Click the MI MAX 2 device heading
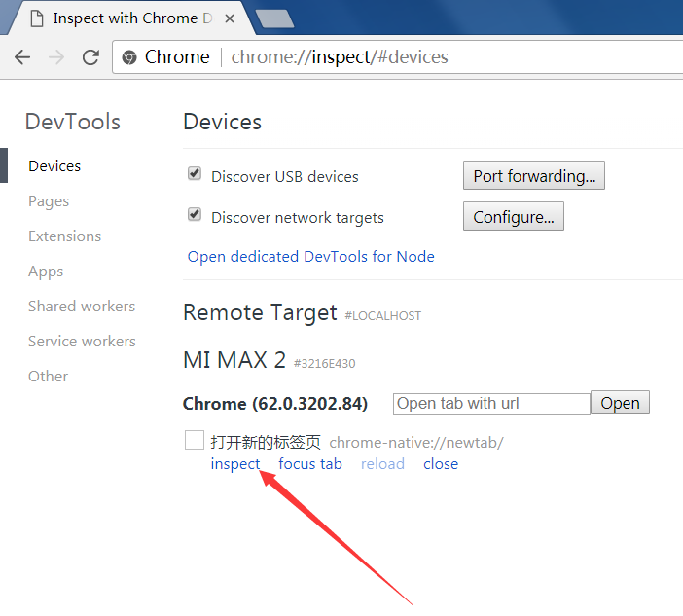Viewport: 683px width, 616px height. [x=234, y=360]
